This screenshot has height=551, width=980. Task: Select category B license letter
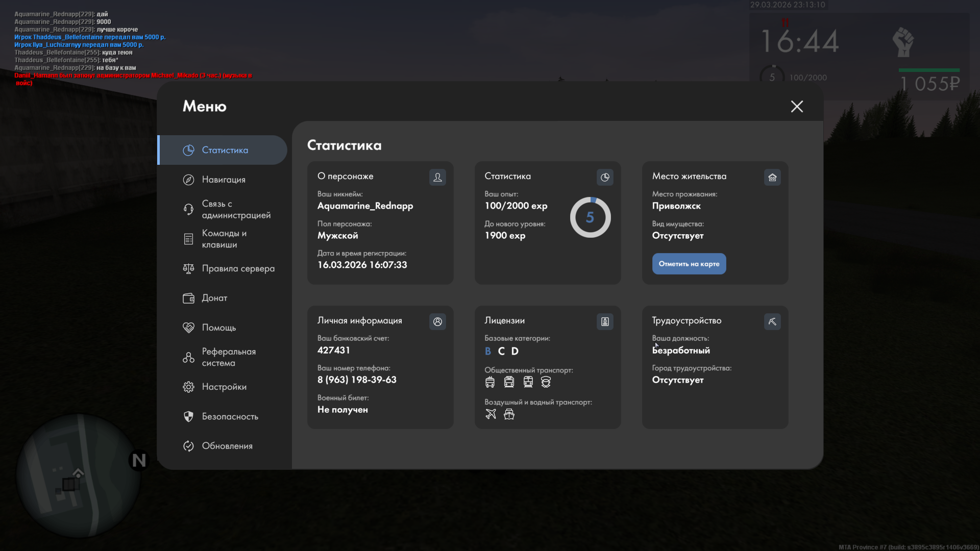coord(488,351)
